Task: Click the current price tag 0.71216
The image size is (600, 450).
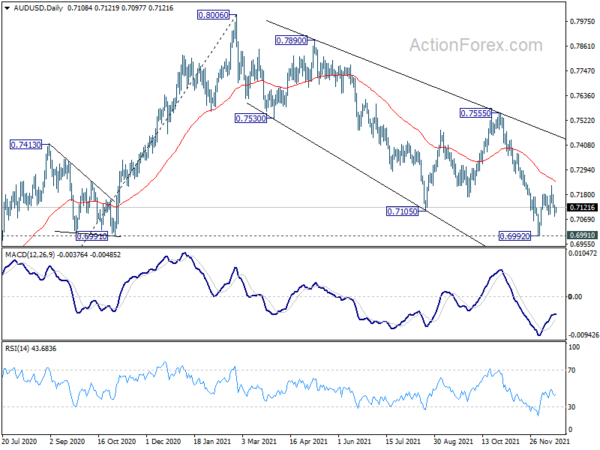Action: coord(582,207)
